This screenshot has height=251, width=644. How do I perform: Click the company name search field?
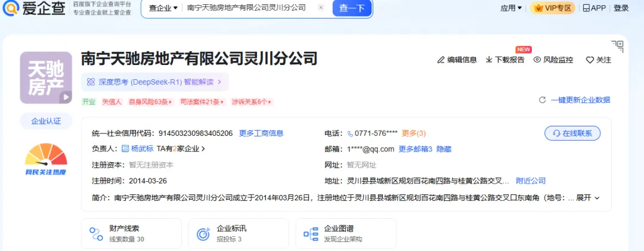click(x=246, y=8)
